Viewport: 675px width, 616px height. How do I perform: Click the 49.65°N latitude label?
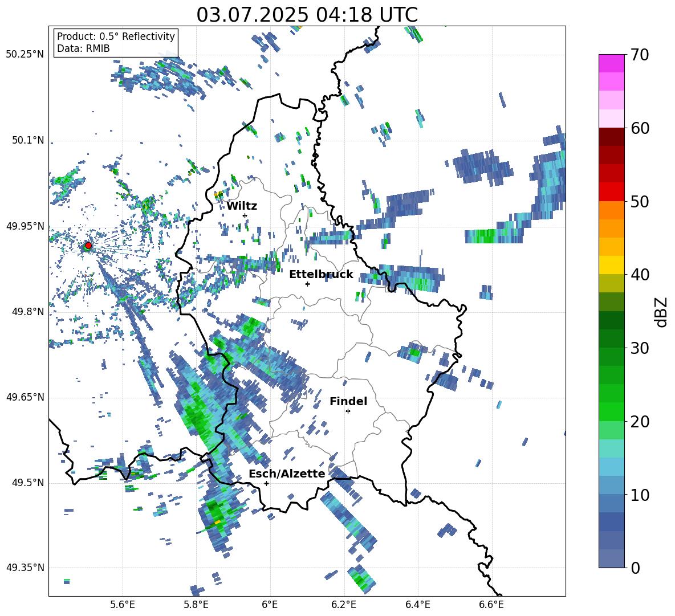coord(25,397)
